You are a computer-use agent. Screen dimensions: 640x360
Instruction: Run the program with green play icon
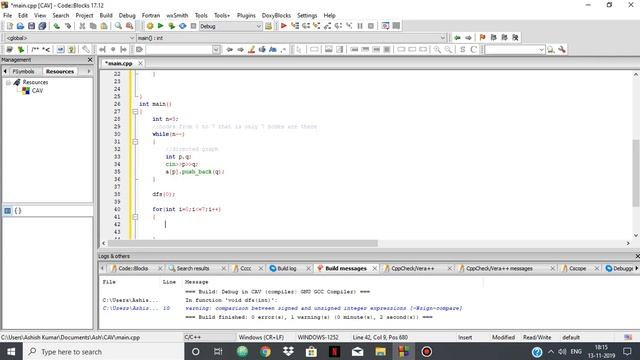[160, 26]
